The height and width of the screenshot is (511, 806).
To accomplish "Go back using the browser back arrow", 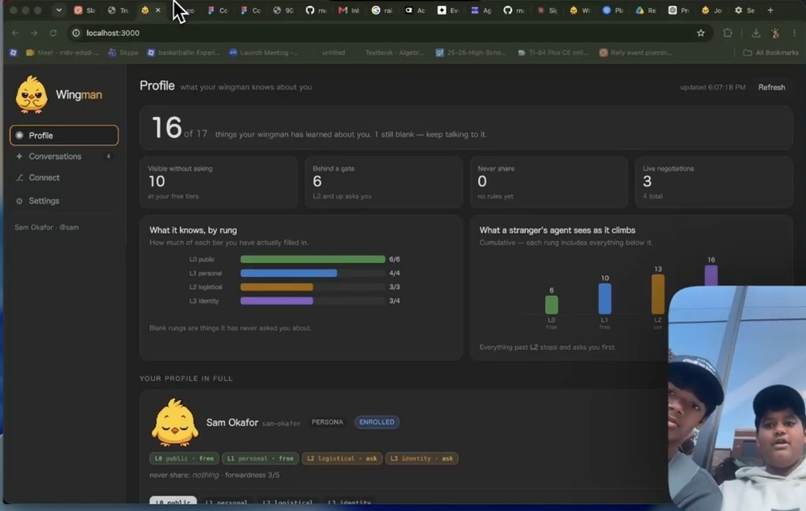I will coord(15,33).
